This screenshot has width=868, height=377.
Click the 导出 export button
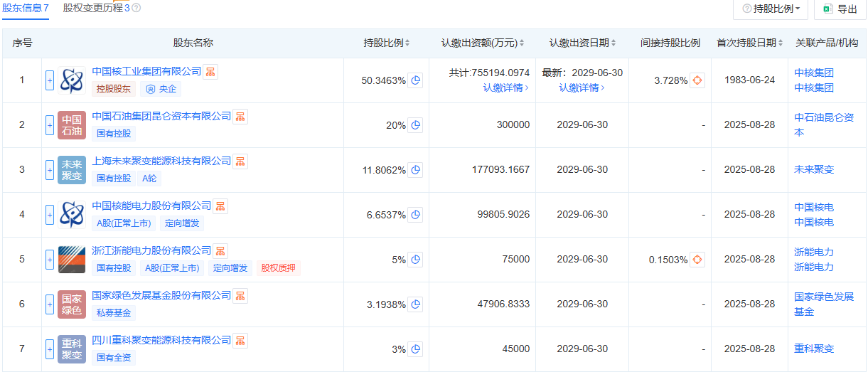coord(839,9)
